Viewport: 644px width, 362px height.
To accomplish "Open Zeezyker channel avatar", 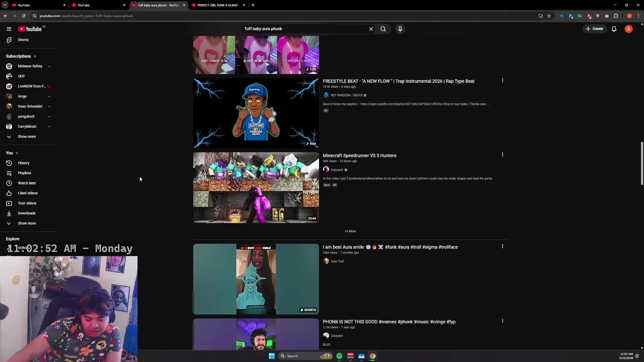I will 326,336.
